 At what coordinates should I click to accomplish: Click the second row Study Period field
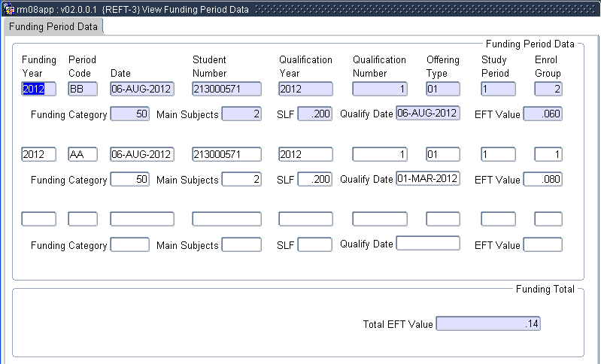click(498, 154)
